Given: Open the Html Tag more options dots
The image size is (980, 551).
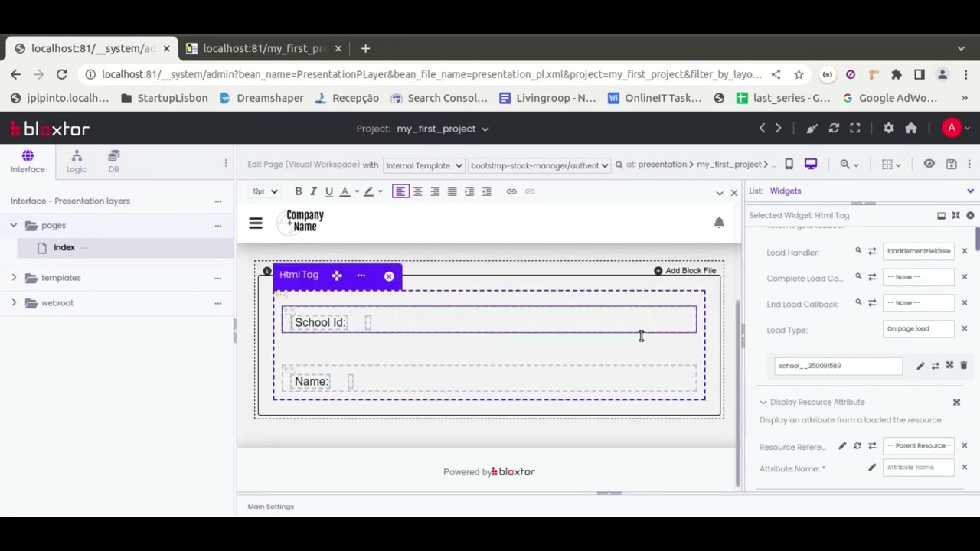Looking at the screenshot, I should point(361,275).
